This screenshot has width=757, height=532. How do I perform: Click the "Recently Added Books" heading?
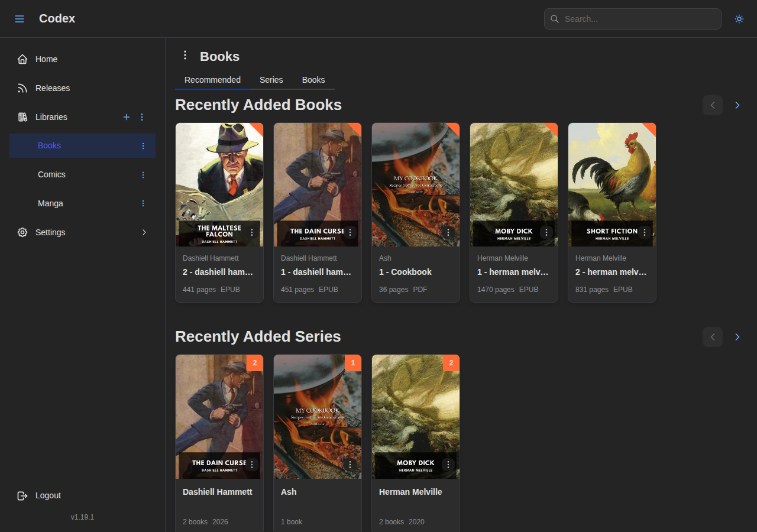click(x=258, y=105)
